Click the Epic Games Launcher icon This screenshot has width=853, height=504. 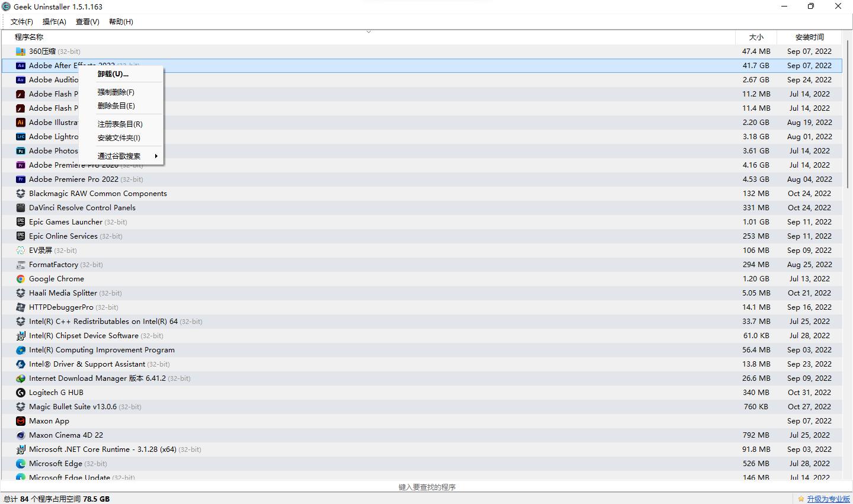pos(21,222)
